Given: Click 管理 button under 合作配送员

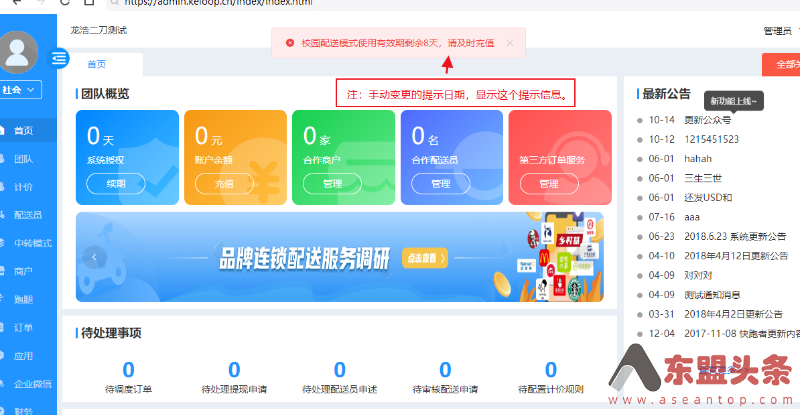Looking at the screenshot, I should [x=441, y=184].
